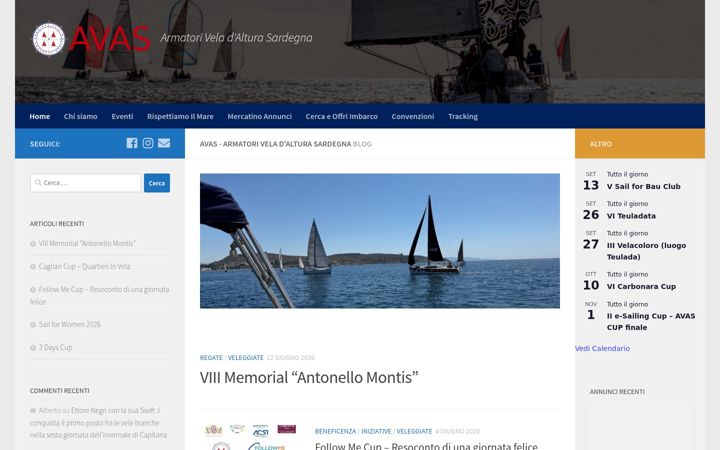The width and height of the screenshot is (720, 450).
Task: Click the AVAS red site title
Action: click(110, 39)
